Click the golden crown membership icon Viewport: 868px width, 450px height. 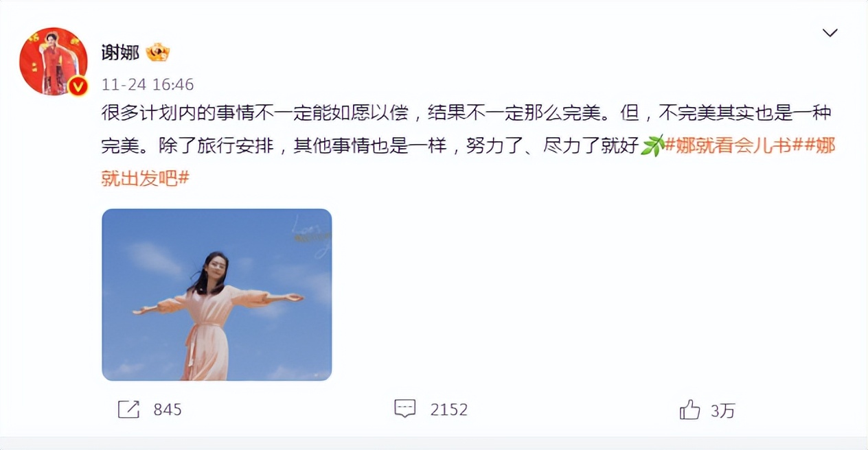157,52
